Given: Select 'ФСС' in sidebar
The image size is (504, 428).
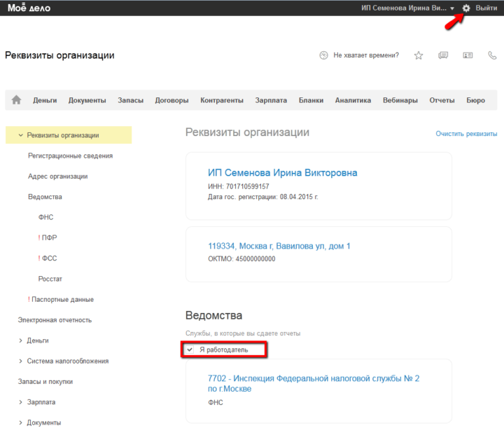Looking at the screenshot, I should (x=49, y=258).
